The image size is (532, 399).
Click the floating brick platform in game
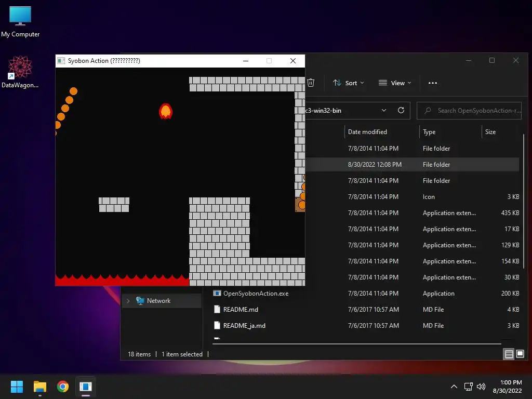(114, 205)
